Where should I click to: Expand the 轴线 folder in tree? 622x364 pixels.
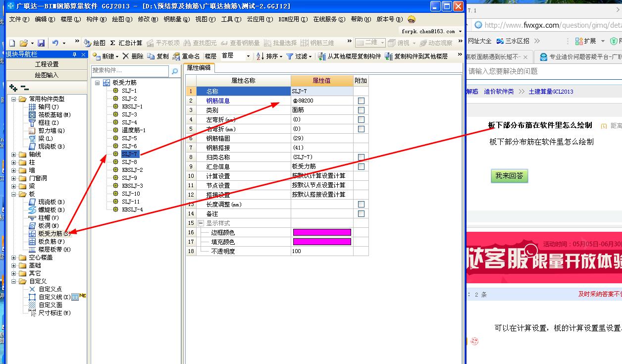coord(14,155)
